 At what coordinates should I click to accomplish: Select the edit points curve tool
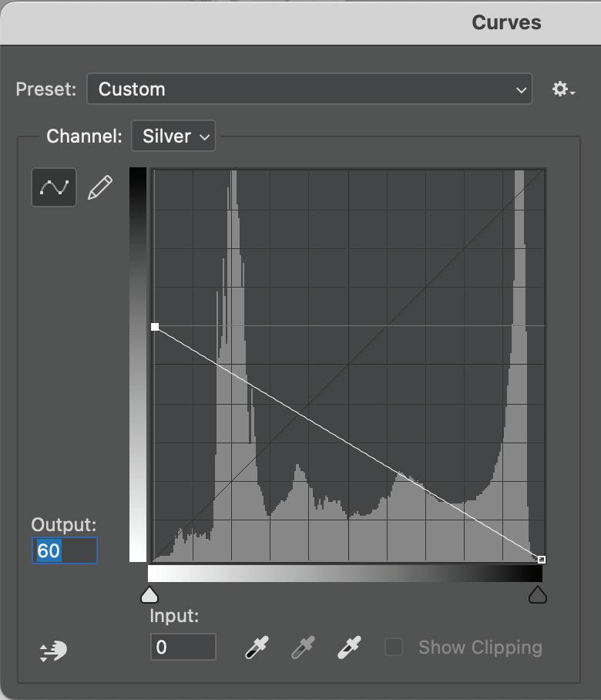pos(54,187)
